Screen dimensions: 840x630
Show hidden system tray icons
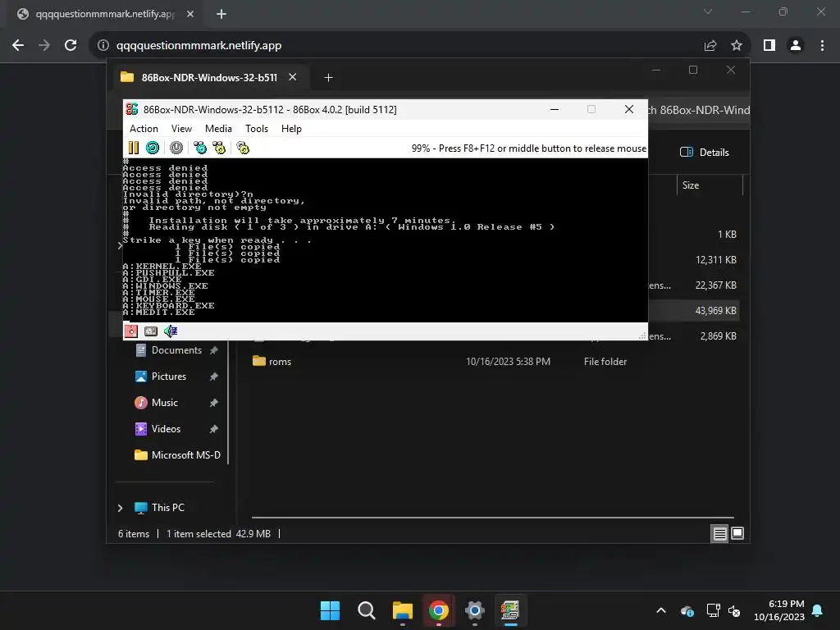click(x=661, y=610)
